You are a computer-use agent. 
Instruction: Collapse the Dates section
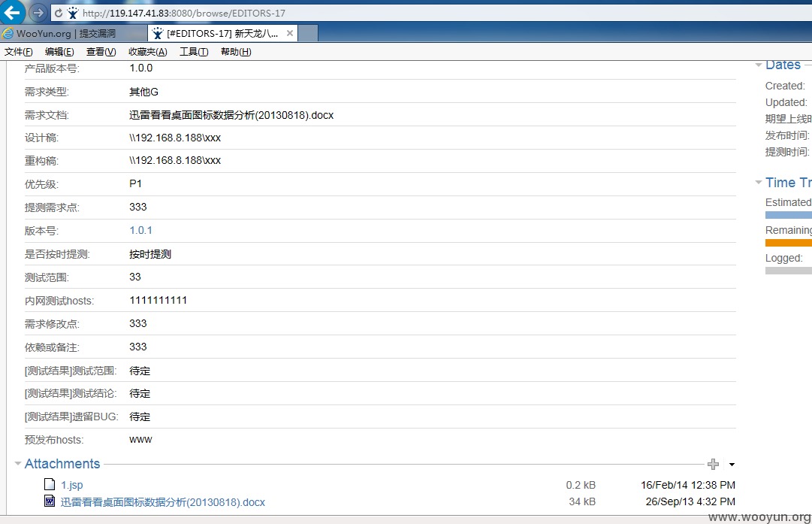coord(759,65)
